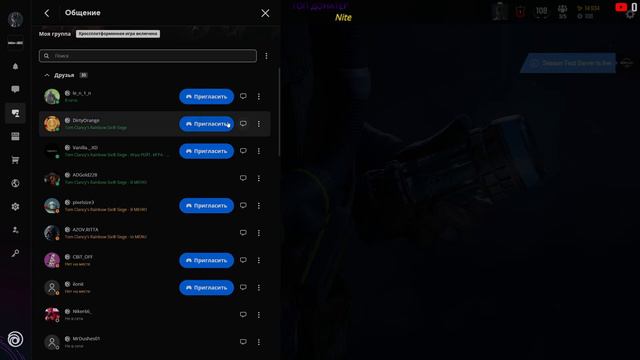The image size is (640, 360).
Task: Invite pixelsize3 with Пригласить button
Action: click(207, 206)
